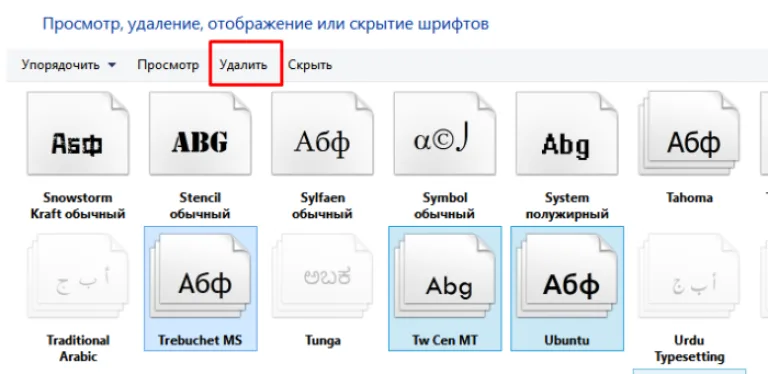Click the 'Tahoma' font name text
Image resolution: width=768 pixels, height=374 pixels.
[689, 198]
